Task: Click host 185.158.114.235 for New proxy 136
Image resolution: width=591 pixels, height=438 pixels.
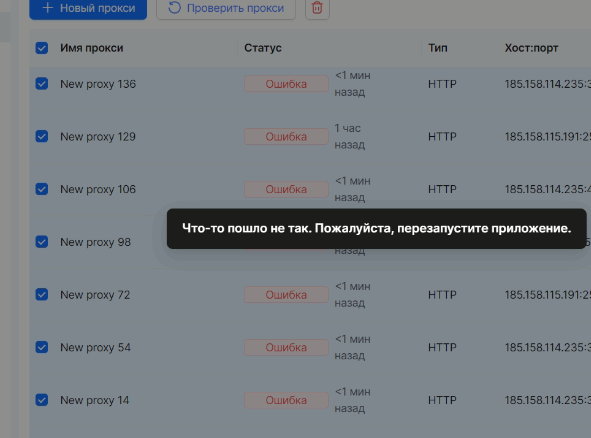Action: pyautogui.click(x=548, y=84)
